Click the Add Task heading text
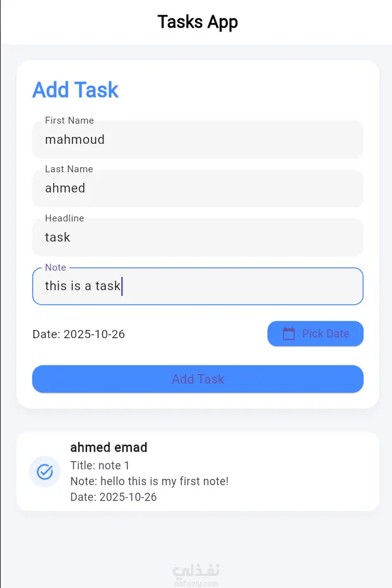This screenshot has width=392, height=588. [75, 90]
